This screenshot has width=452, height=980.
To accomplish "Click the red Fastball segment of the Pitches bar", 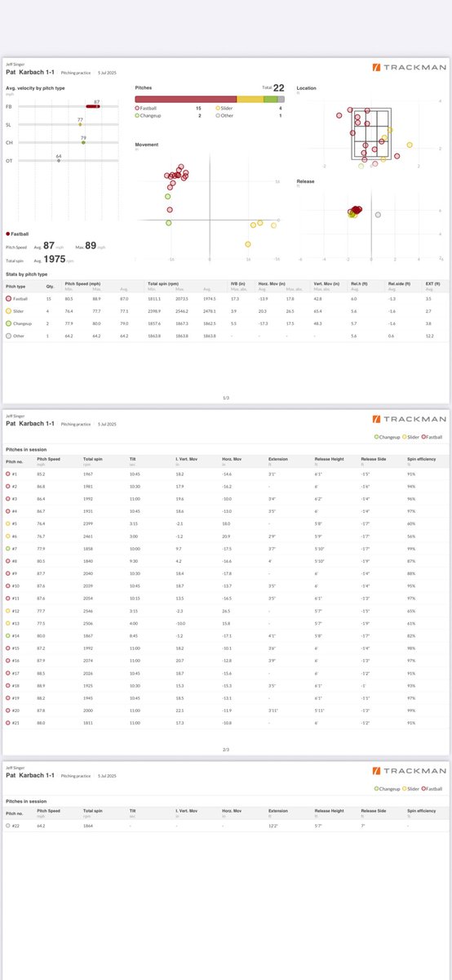I will (x=186, y=99).
